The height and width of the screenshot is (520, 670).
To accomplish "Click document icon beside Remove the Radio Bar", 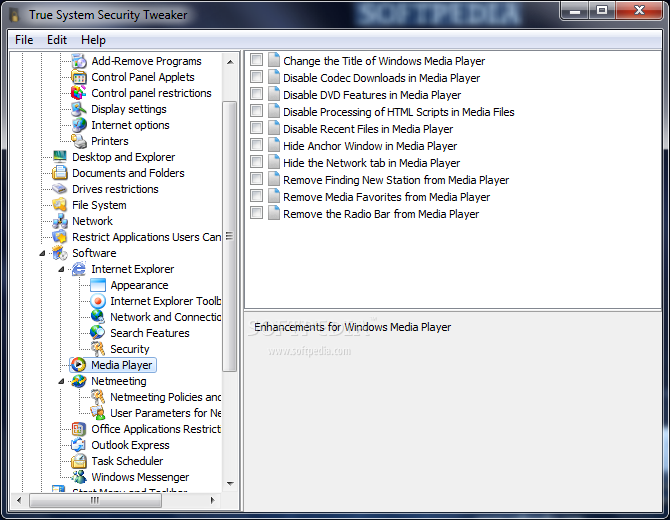I will 274,213.
